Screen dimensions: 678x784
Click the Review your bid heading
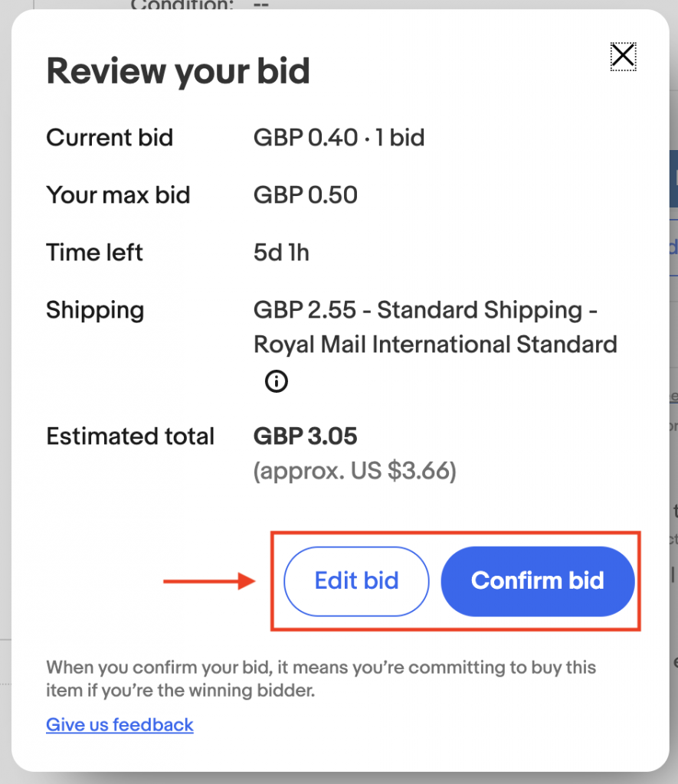(178, 71)
